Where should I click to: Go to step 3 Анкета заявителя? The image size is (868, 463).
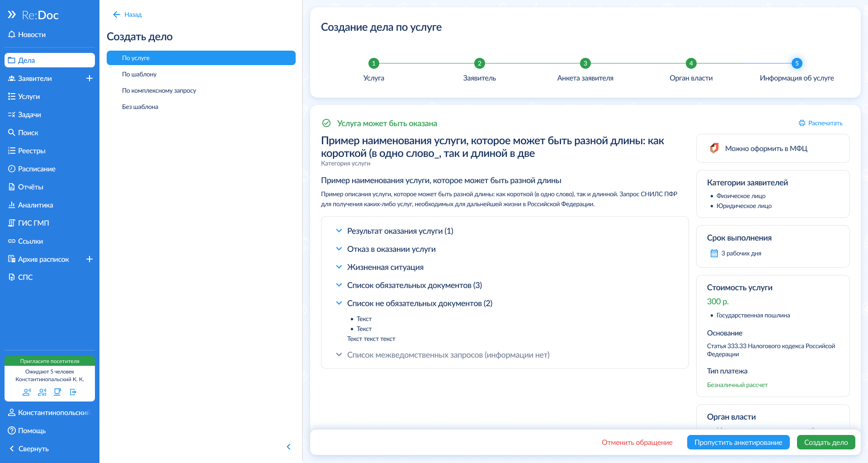click(585, 63)
